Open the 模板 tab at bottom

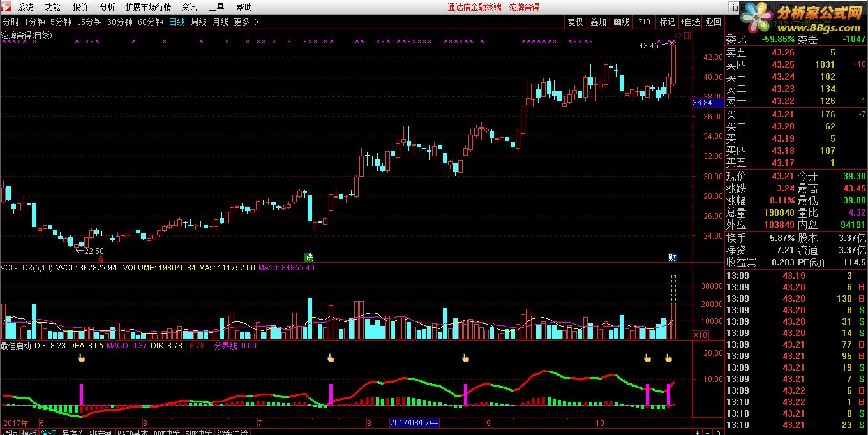click(29, 432)
